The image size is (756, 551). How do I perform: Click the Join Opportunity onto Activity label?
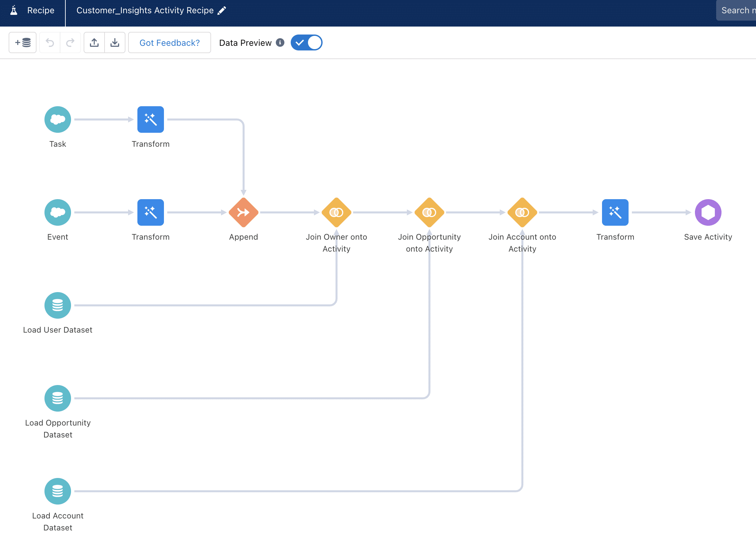(429, 243)
